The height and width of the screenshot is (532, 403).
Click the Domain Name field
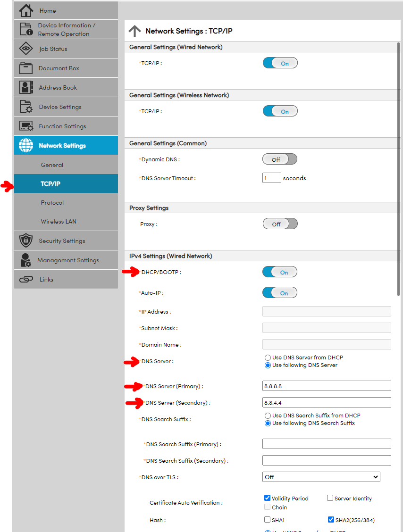327,344
